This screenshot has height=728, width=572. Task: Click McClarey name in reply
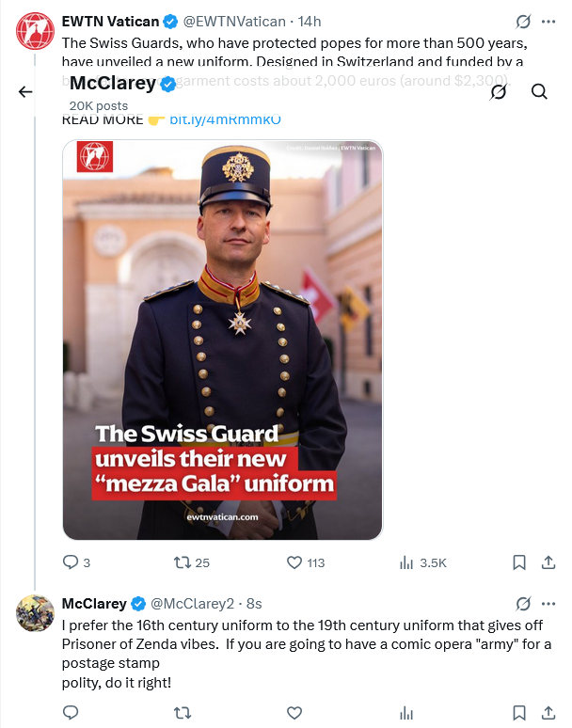click(x=94, y=603)
